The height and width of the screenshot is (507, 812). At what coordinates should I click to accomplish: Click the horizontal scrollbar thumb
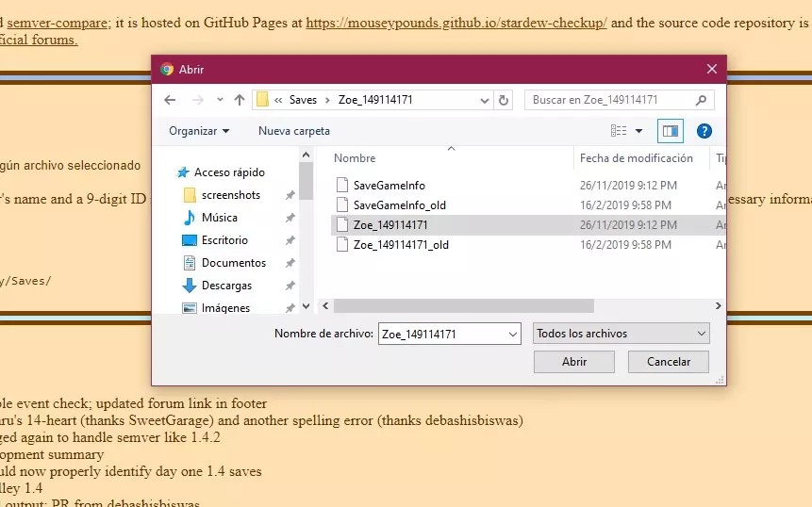(463, 305)
